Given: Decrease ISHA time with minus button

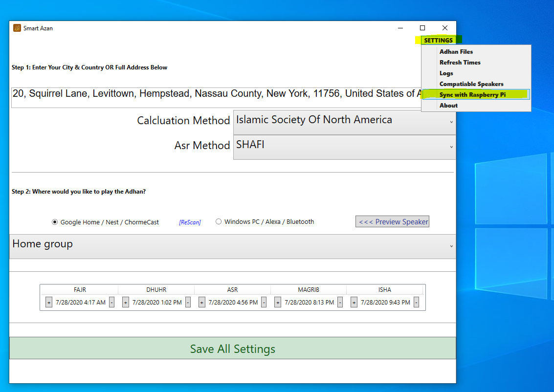Looking at the screenshot, I should tap(417, 302).
